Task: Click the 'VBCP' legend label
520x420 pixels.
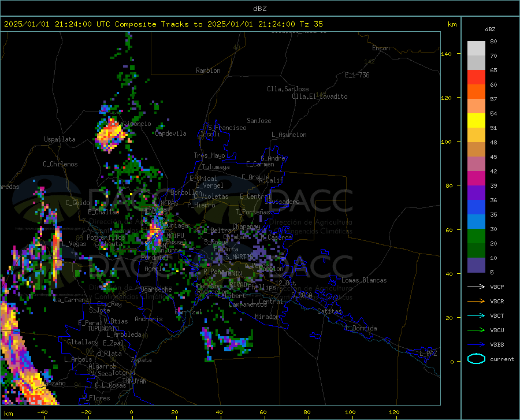Action: pos(497,287)
